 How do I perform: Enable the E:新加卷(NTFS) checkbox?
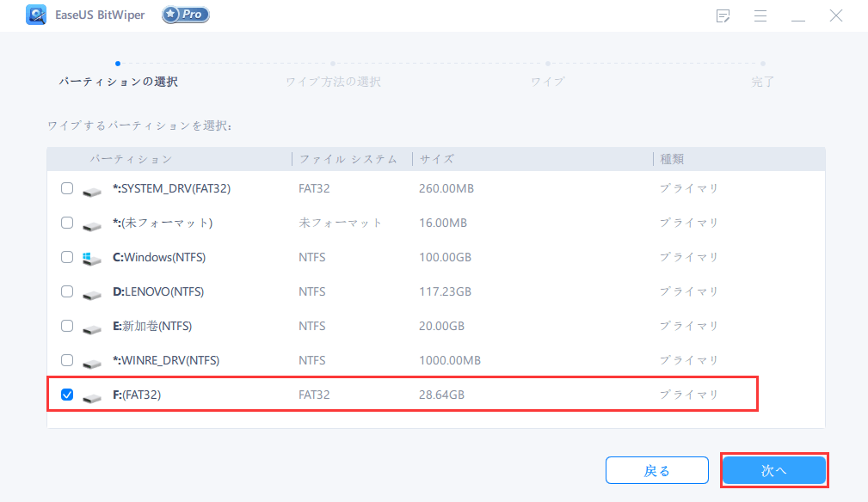(67, 326)
